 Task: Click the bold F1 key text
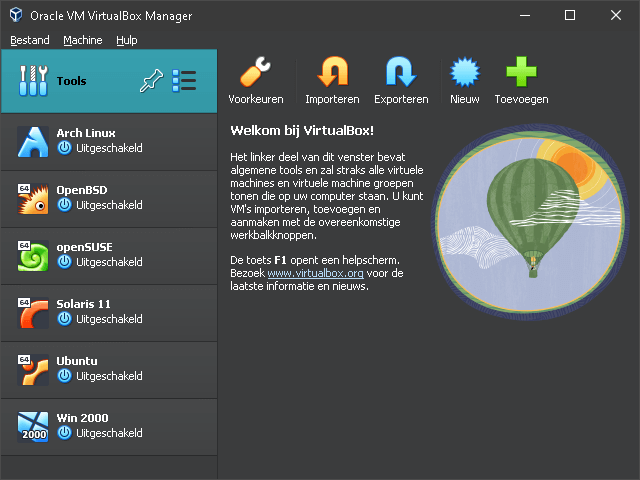pos(280,260)
